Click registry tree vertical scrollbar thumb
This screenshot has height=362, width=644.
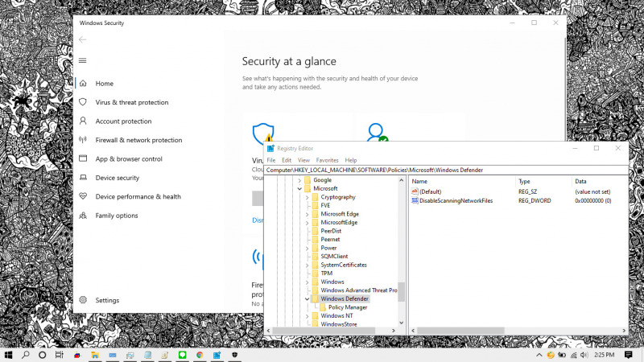tap(401, 292)
